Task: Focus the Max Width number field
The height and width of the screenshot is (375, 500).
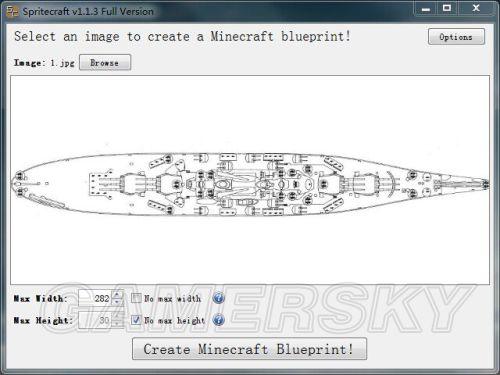Action: point(95,298)
